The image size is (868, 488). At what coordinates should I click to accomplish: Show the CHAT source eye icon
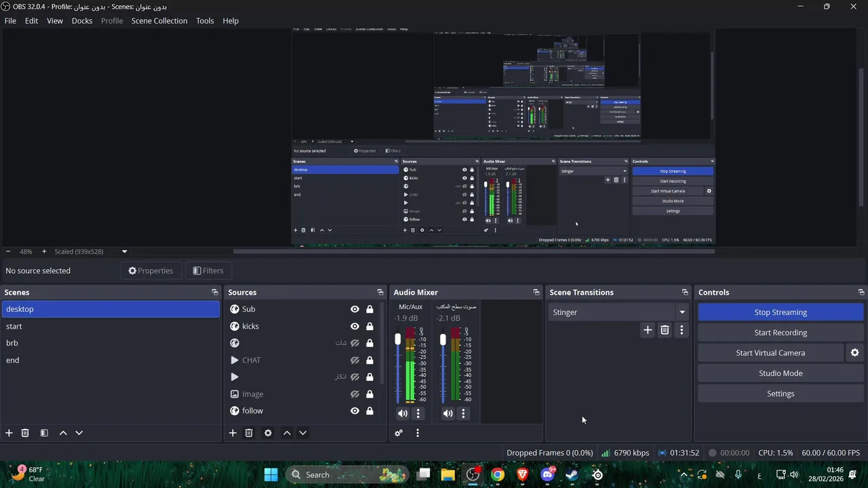pyautogui.click(x=355, y=360)
